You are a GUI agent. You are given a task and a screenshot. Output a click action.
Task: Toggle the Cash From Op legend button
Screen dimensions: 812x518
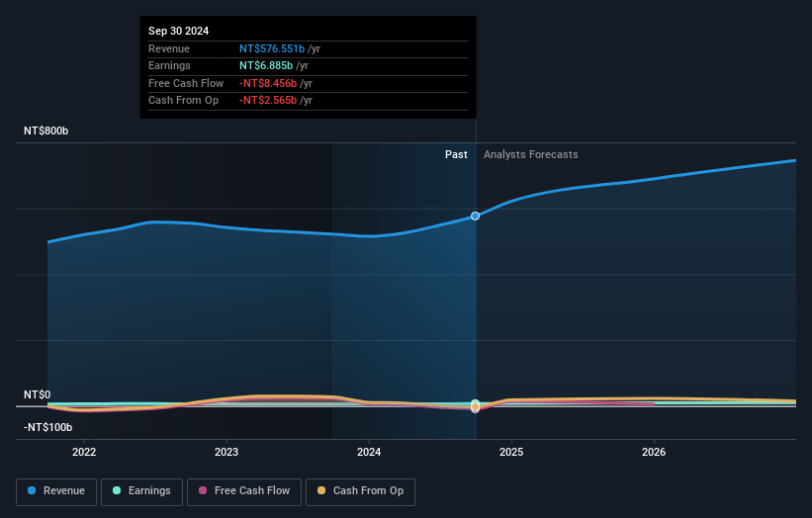coord(360,491)
